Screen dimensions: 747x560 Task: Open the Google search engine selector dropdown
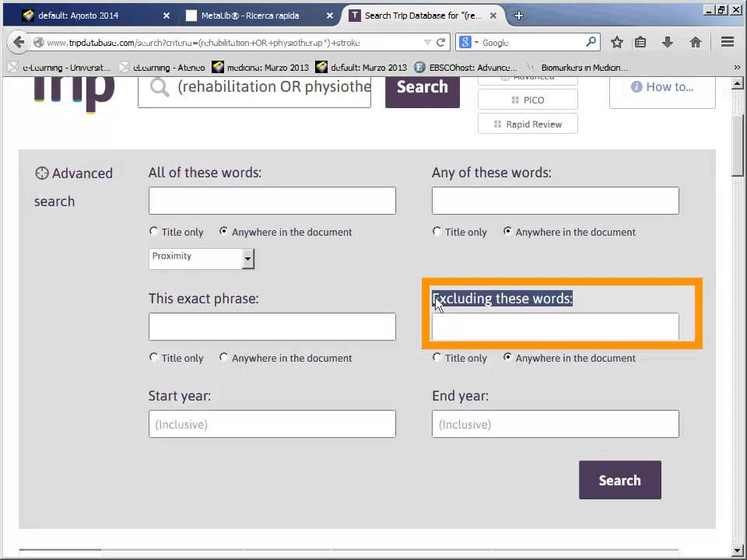[476, 42]
